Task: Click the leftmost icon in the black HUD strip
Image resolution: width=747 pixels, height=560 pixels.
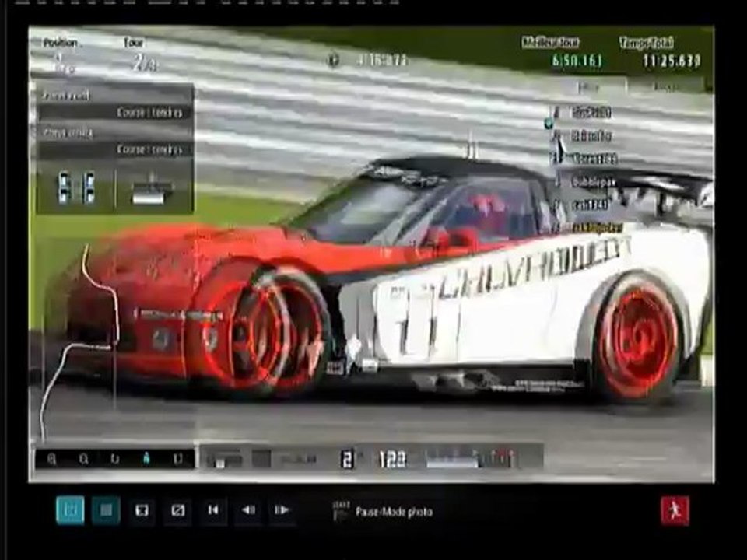Action: (x=52, y=459)
